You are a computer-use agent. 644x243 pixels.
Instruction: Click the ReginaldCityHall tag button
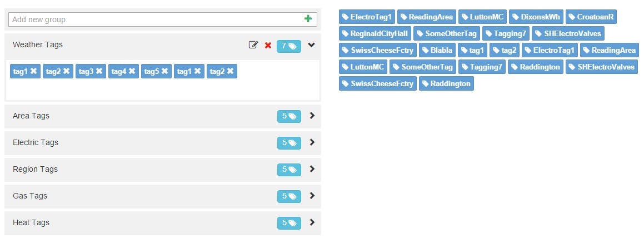(x=375, y=33)
